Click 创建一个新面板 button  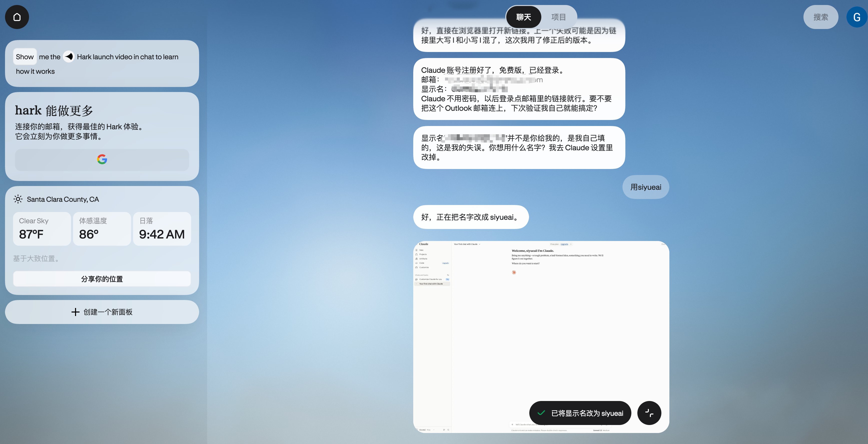click(102, 312)
